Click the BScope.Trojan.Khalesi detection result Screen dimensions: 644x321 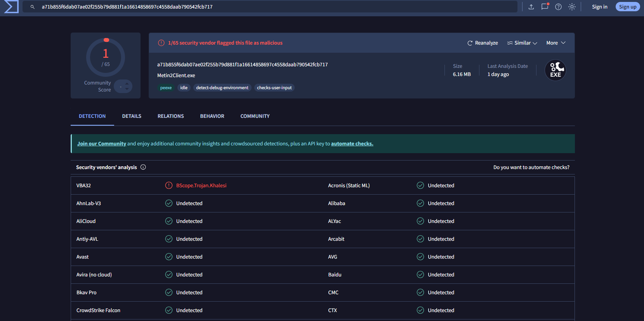point(201,186)
